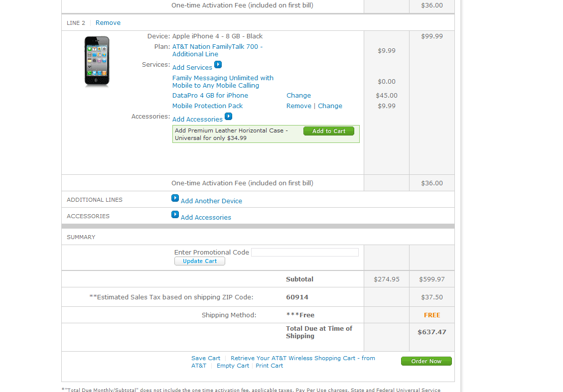
Task: Click arrow icon next to Add Services
Action: click(x=218, y=65)
